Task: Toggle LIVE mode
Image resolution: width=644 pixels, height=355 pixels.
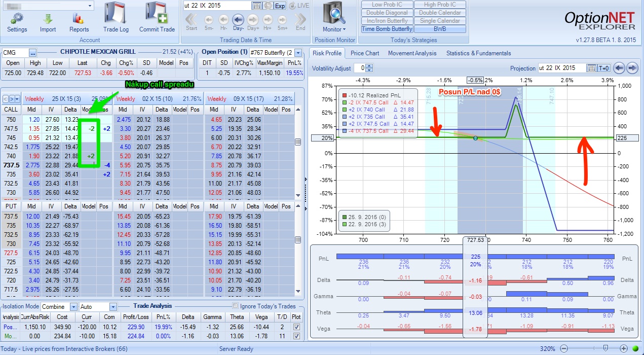Action: point(299,6)
